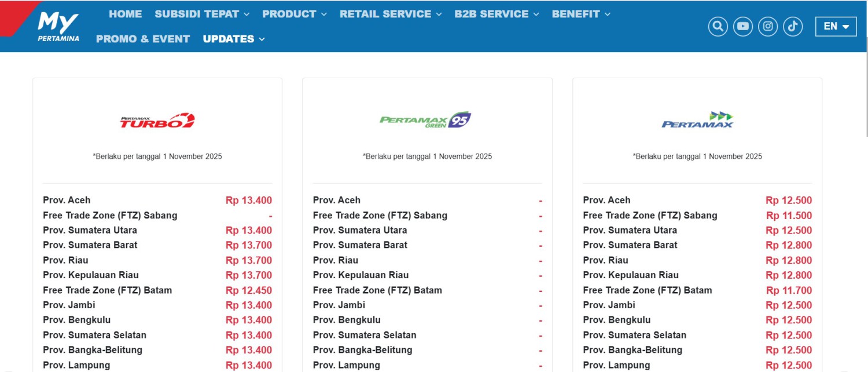868x372 pixels.
Task: Select the Pertamax Turbo product logo
Action: click(157, 119)
